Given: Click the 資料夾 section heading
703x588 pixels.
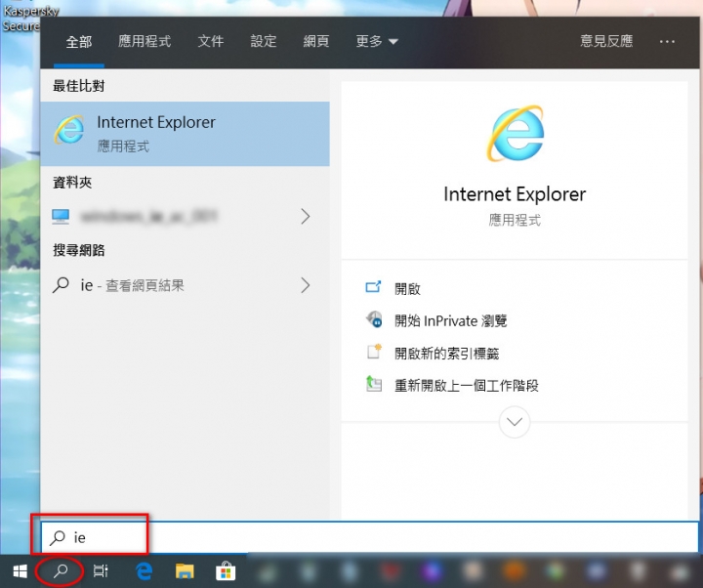Looking at the screenshot, I should click(72, 183).
